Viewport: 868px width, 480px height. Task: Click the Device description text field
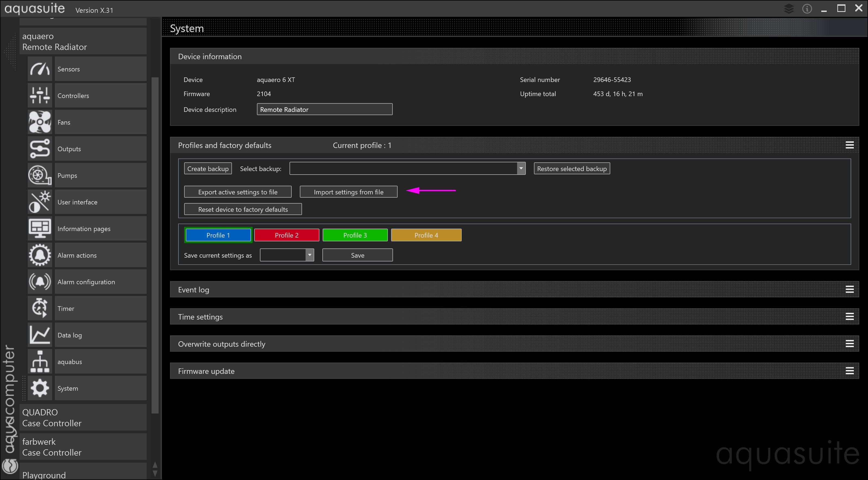pyautogui.click(x=324, y=109)
